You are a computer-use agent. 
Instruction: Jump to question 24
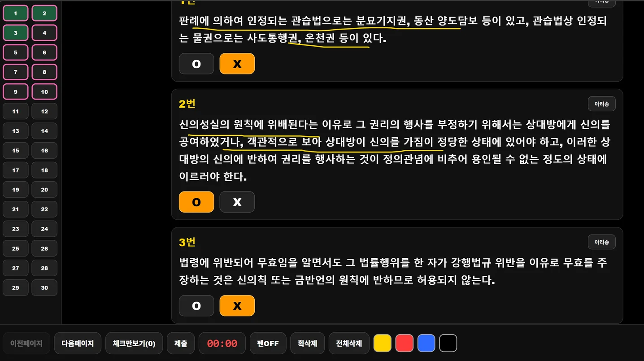tap(44, 229)
